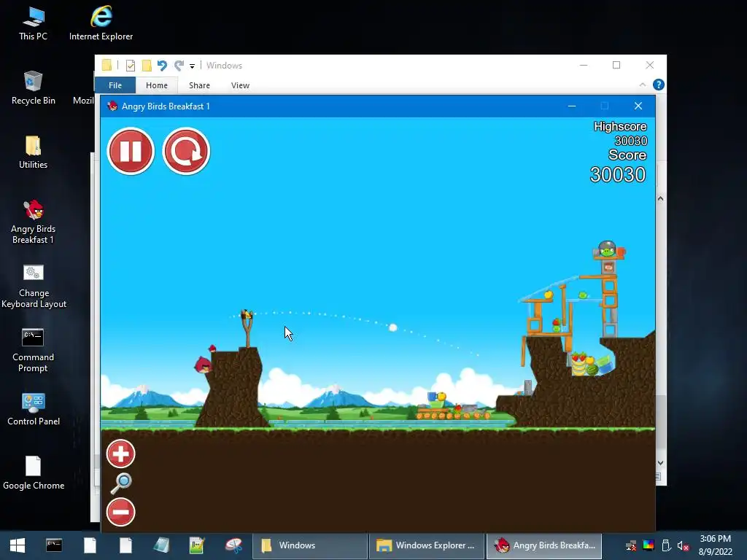Click the taskbar snipping tool icon
Image resolution: width=747 pixels, height=560 pixels.
pos(234,545)
